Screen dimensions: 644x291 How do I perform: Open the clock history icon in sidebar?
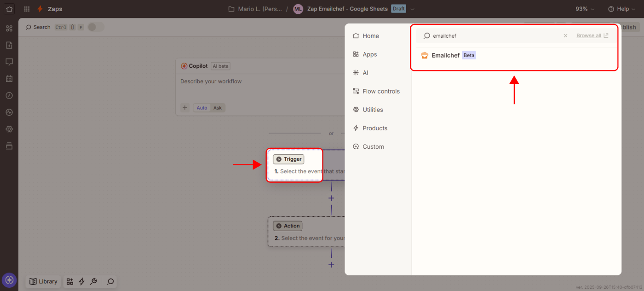click(9, 95)
